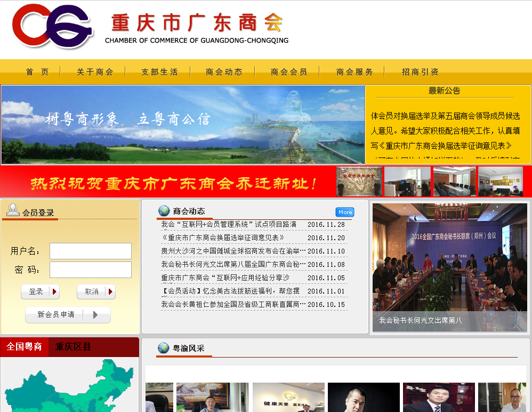The height and width of the screenshot is (412, 532).
Task: Select 商会会员 navigation item
Action: (289, 72)
